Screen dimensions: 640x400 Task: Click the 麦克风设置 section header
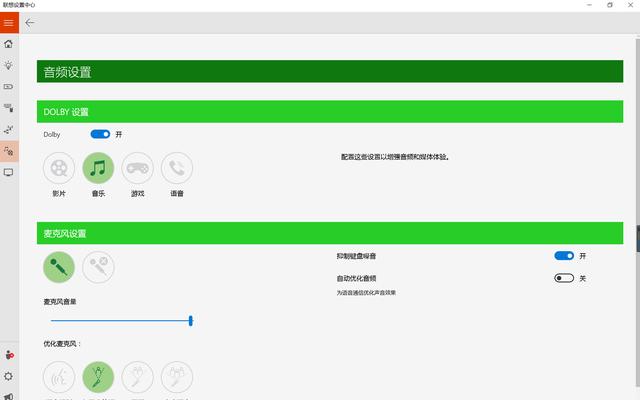pyautogui.click(x=330, y=233)
